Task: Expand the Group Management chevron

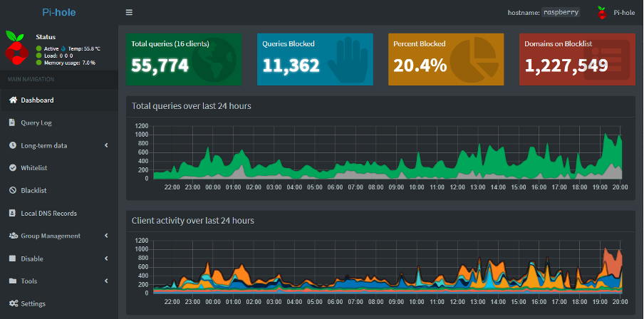Action: point(106,236)
